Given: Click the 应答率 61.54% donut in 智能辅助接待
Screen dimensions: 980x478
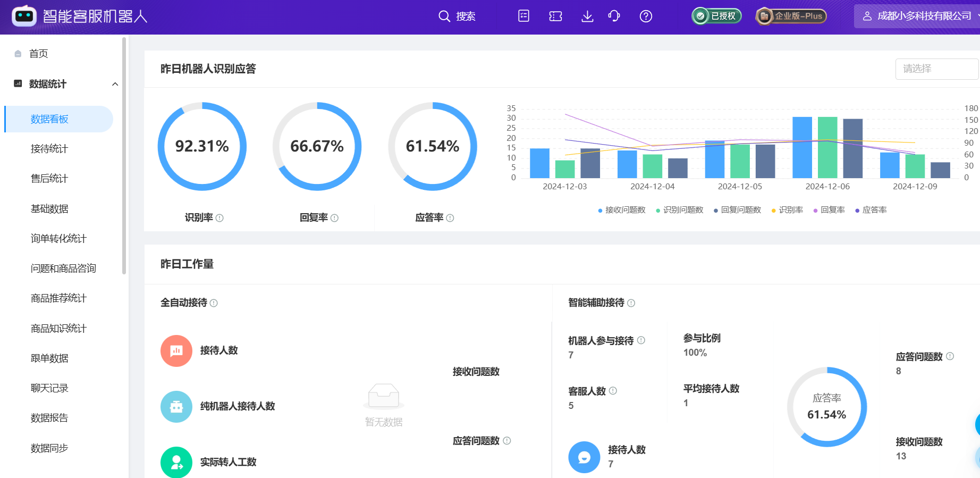Looking at the screenshot, I should click(827, 407).
